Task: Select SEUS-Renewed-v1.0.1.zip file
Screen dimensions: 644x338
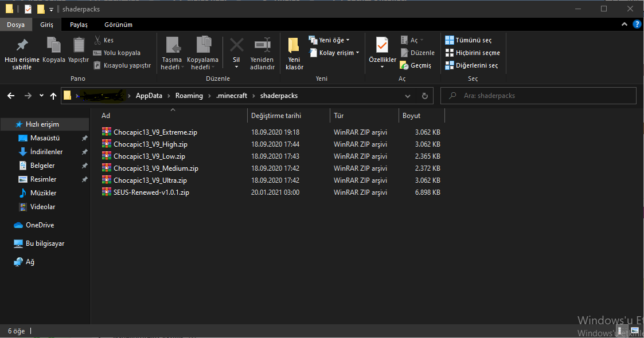Action: click(x=151, y=192)
